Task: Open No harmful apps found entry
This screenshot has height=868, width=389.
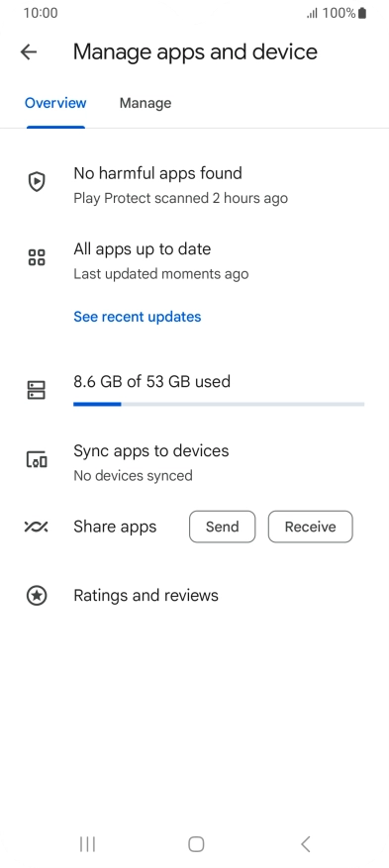Action: point(194,185)
